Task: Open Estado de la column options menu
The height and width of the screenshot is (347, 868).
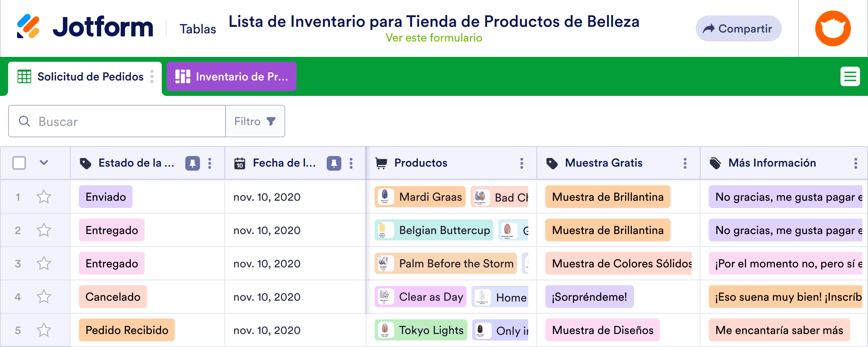Action: tap(210, 163)
